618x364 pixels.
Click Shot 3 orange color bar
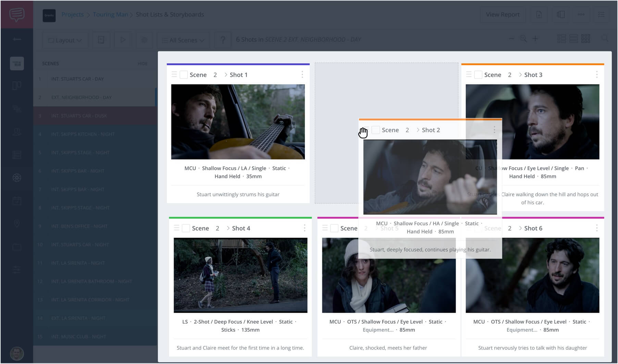533,64
